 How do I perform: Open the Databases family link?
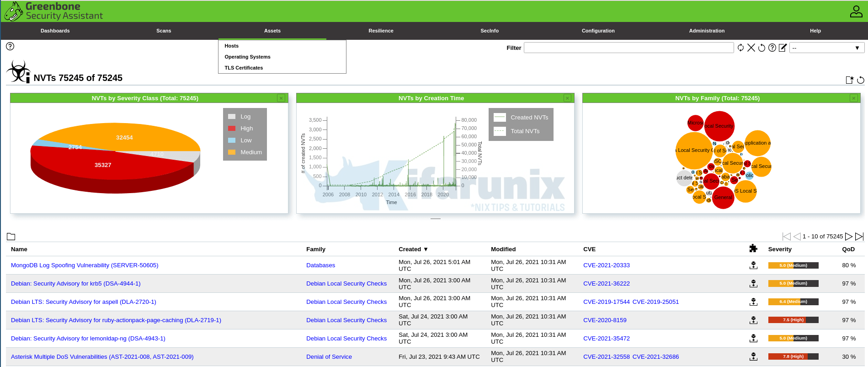click(x=320, y=265)
